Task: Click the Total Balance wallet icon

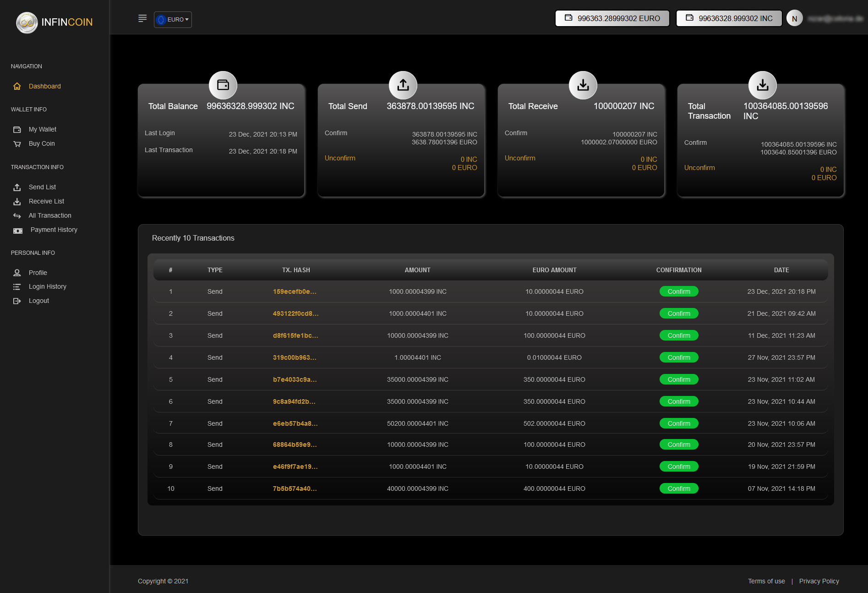Action: pos(223,85)
